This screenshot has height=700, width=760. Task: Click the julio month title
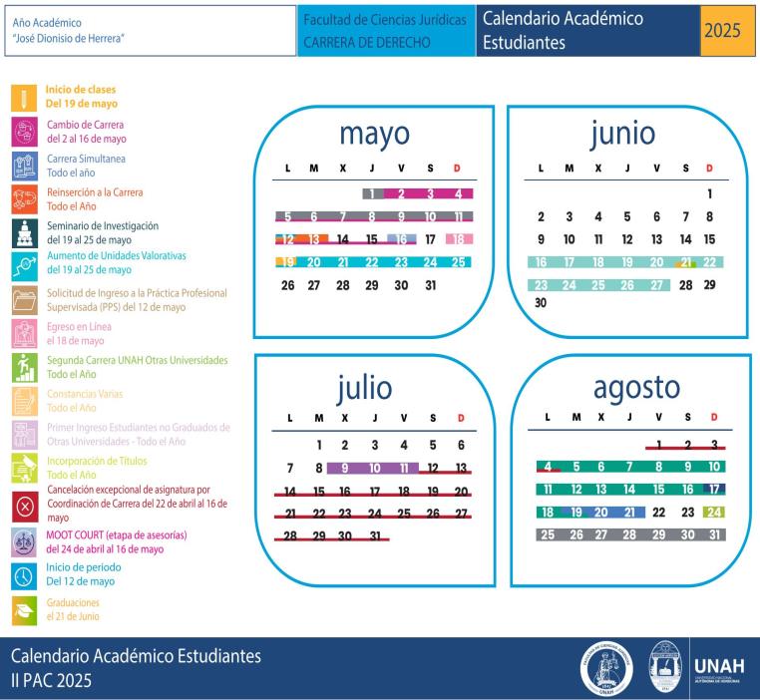(364, 389)
